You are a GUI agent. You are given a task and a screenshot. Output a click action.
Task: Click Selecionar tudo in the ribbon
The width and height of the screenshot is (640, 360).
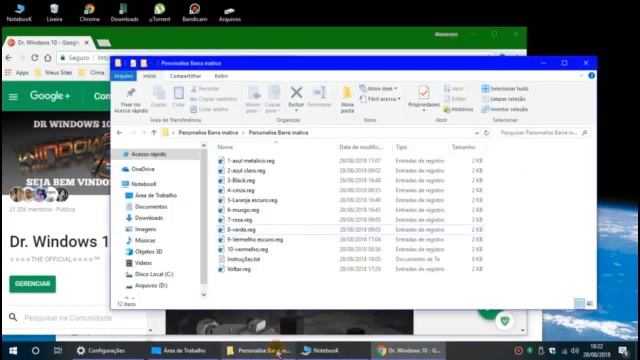[x=505, y=89]
